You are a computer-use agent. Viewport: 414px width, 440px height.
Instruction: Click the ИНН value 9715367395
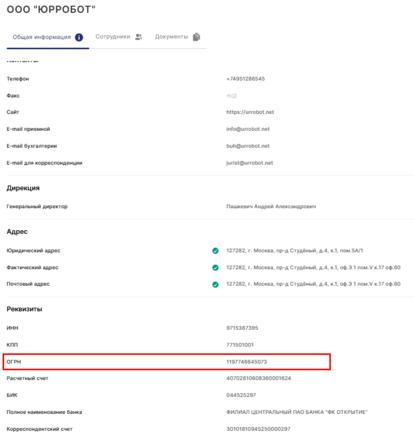(x=242, y=328)
